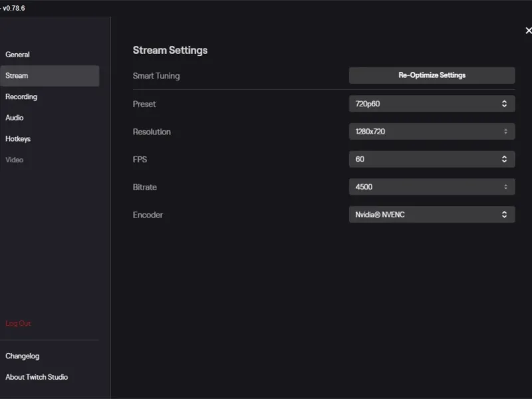Open the Changelog
The height and width of the screenshot is (399, 532).
click(23, 356)
